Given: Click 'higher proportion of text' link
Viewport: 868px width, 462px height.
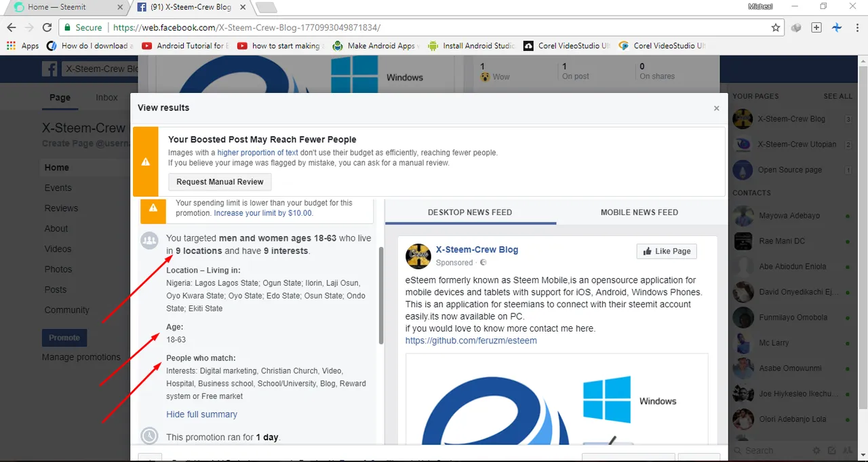Looking at the screenshot, I should 258,153.
